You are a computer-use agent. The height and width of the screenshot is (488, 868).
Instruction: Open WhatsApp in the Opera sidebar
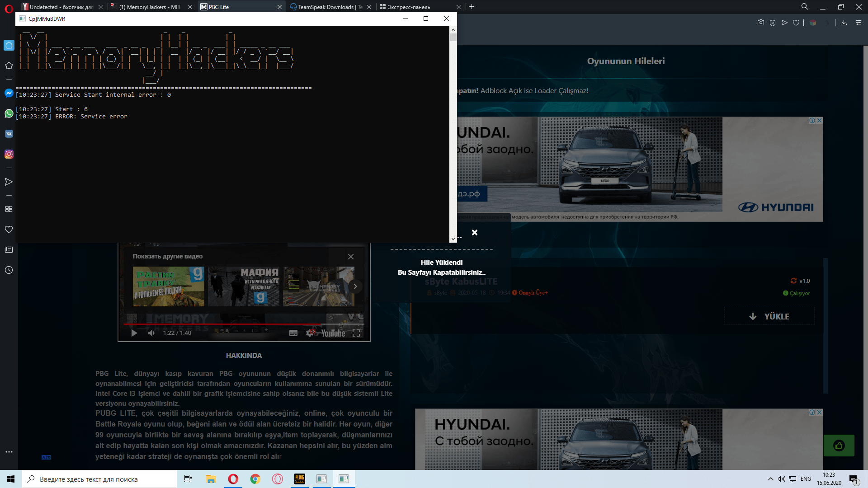point(9,113)
